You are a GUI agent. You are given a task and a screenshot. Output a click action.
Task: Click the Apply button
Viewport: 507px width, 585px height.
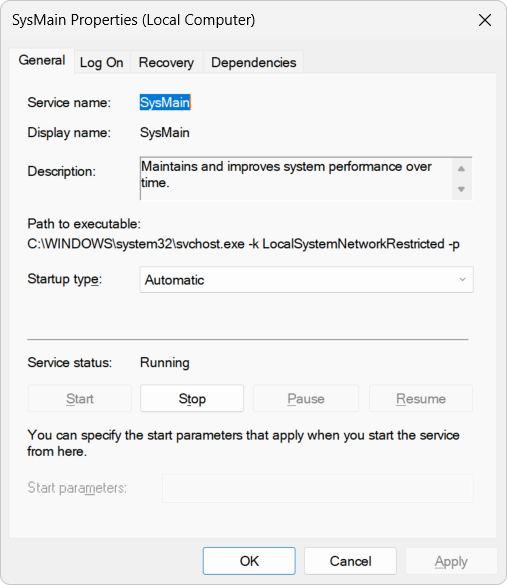[x=451, y=561]
